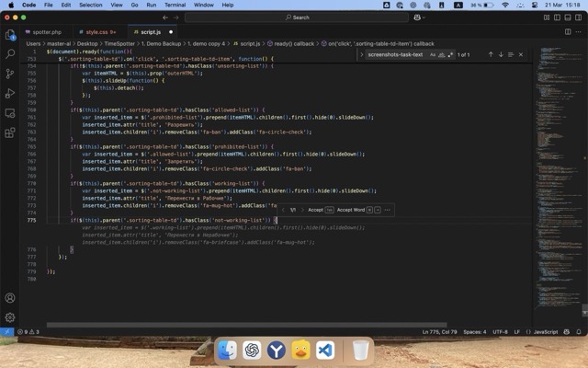Image resolution: width=588 pixels, height=368 pixels.
Task: Click the find input with screenshots-task-text
Action: 395,54
